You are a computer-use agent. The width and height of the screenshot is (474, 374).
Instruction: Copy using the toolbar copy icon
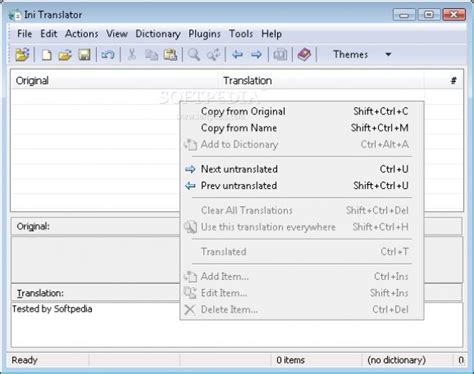coord(151,55)
